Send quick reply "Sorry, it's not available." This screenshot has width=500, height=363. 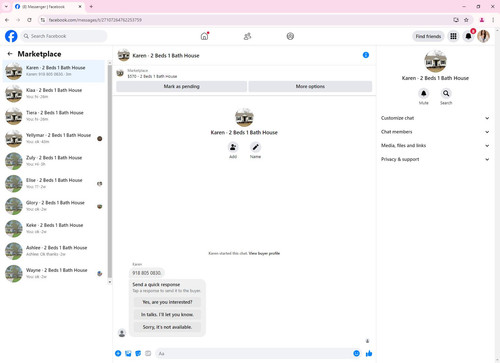coord(167,327)
